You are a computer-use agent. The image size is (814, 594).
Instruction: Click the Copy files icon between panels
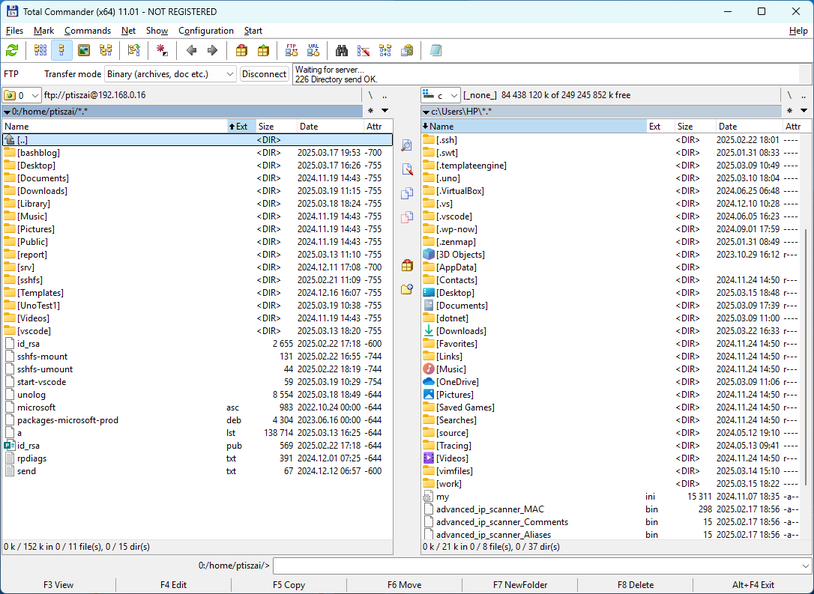pyautogui.click(x=407, y=193)
